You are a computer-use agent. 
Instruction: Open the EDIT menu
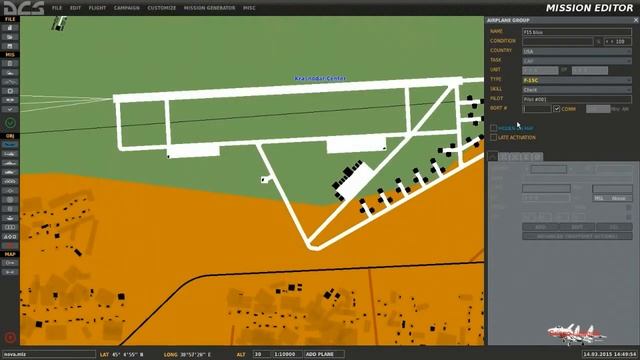coord(75,8)
